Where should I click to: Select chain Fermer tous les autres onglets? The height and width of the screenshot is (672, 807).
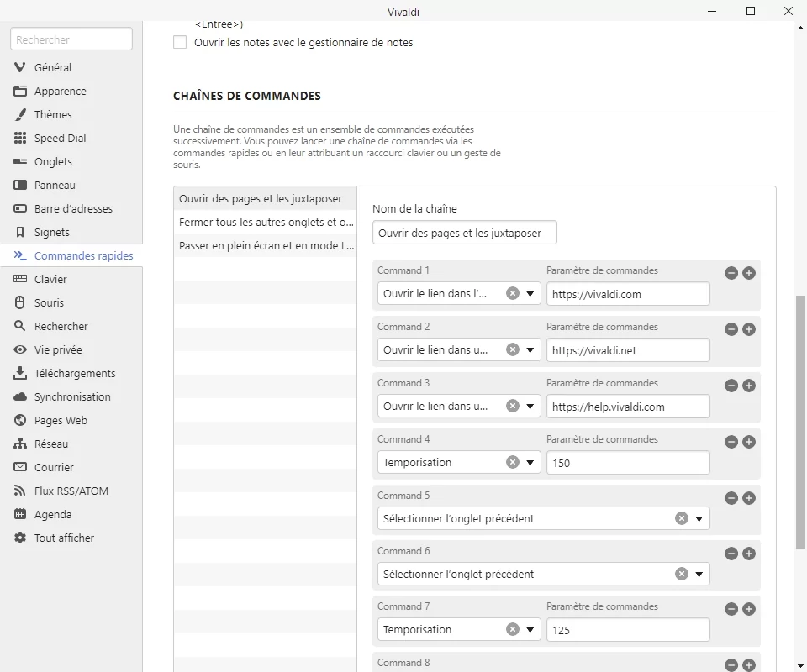tap(265, 222)
